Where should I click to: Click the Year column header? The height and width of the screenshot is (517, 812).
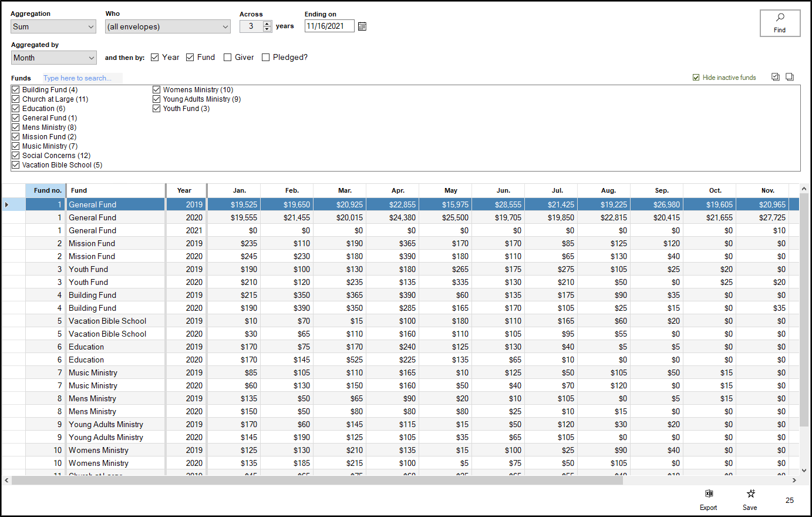click(185, 190)
